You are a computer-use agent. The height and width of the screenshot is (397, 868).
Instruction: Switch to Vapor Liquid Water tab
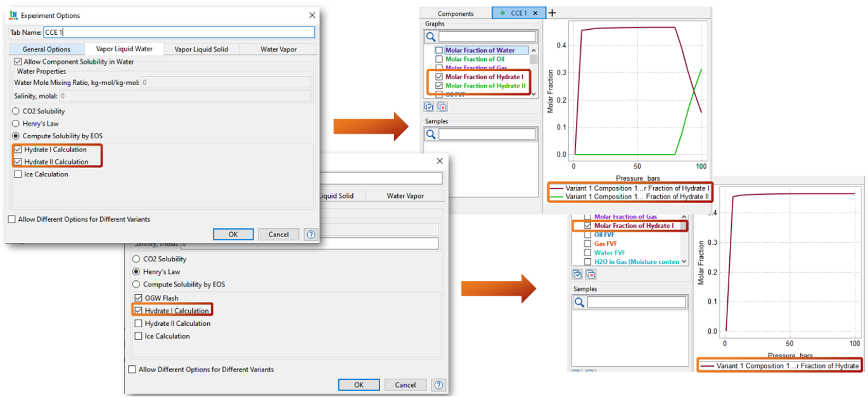pyautogui.click(x=124, y=49)
